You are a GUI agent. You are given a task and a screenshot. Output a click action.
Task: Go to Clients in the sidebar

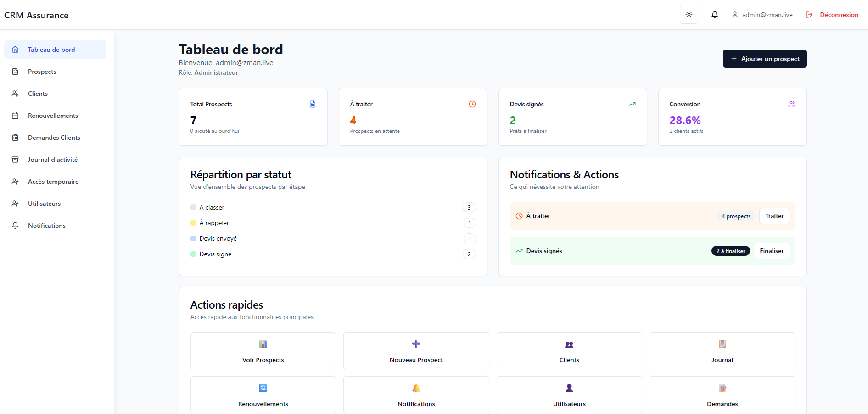[38, 94]
